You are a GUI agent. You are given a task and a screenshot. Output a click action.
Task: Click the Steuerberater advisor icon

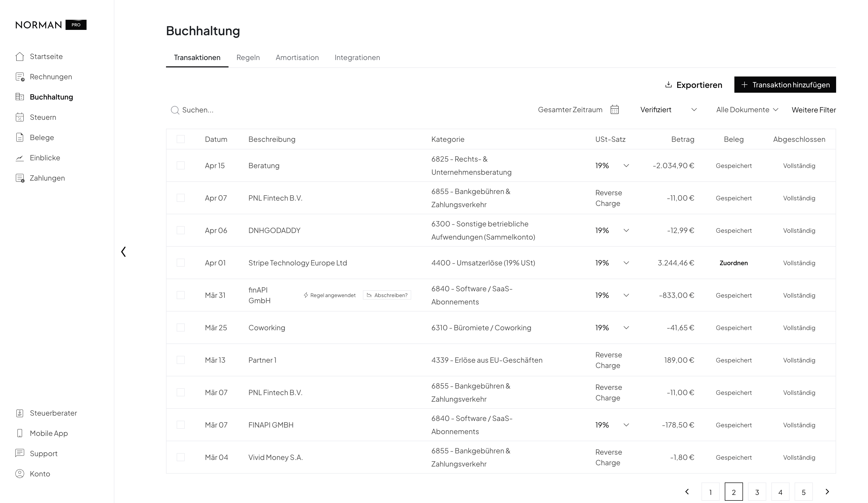click(x=20, y=413)
